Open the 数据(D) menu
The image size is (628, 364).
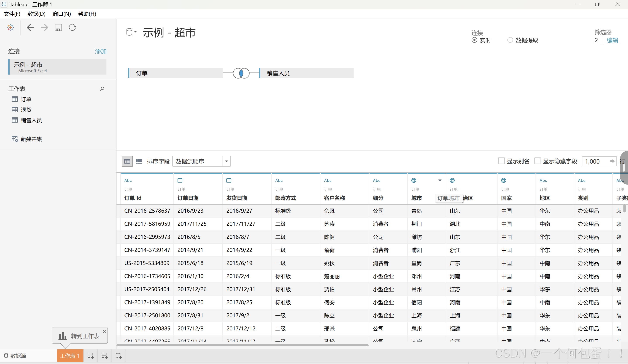pos(36,14)
